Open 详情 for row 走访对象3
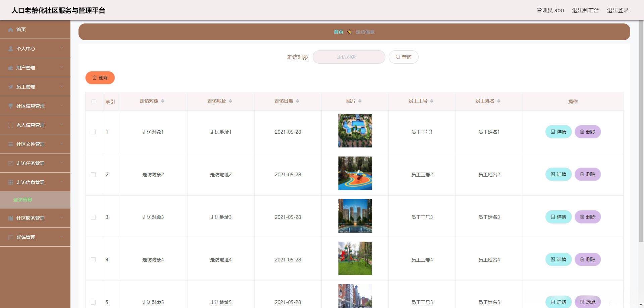Image resolution: width=644 pixels, height=308 pixels. click(558, 217)
